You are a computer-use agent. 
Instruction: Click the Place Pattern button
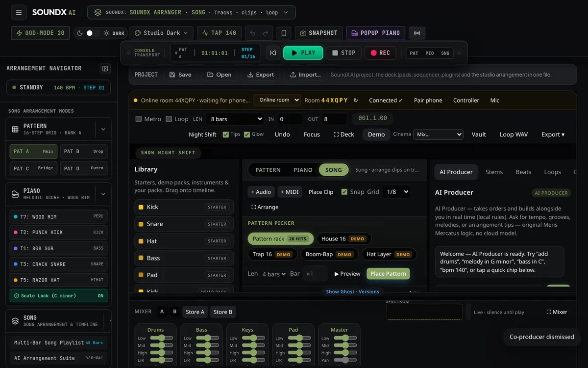point(388,274)
